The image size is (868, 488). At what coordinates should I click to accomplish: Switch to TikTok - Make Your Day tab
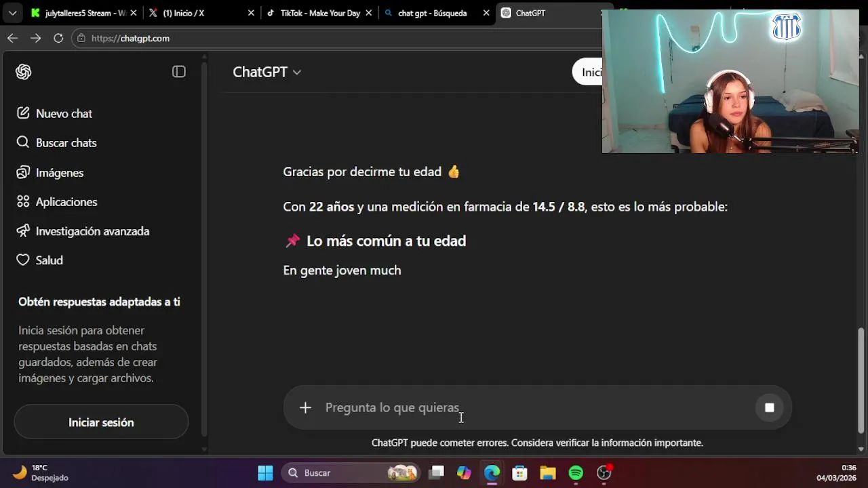319,13
